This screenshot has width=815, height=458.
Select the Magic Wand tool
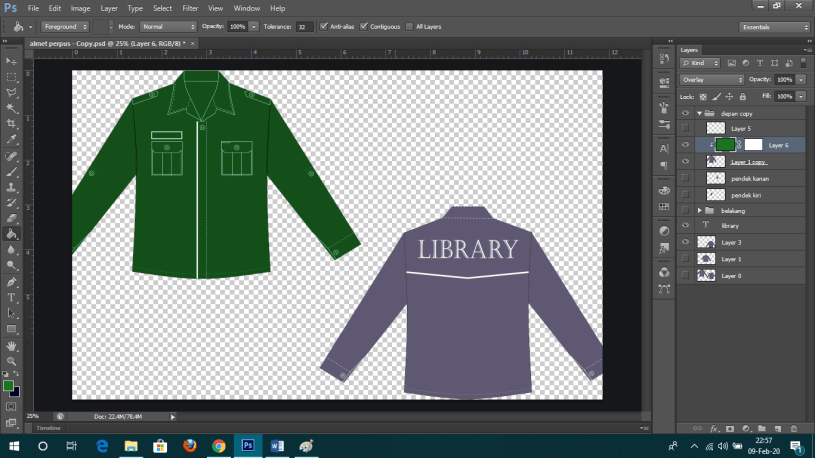[11, 108]
